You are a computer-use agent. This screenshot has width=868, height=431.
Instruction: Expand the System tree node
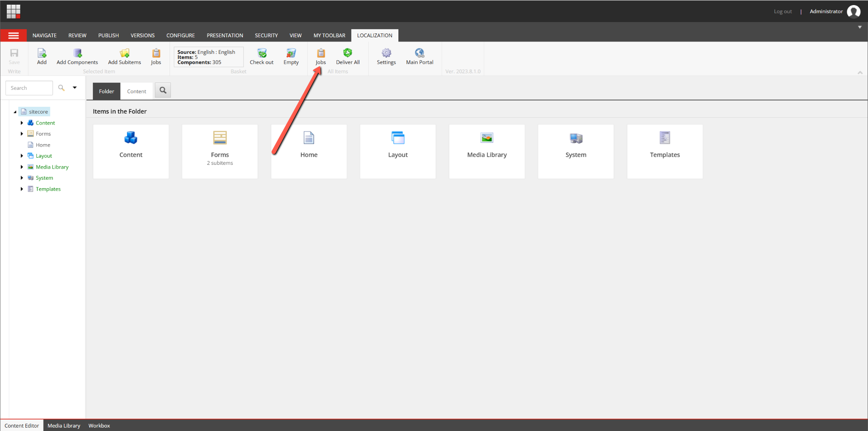click(22, 178)
